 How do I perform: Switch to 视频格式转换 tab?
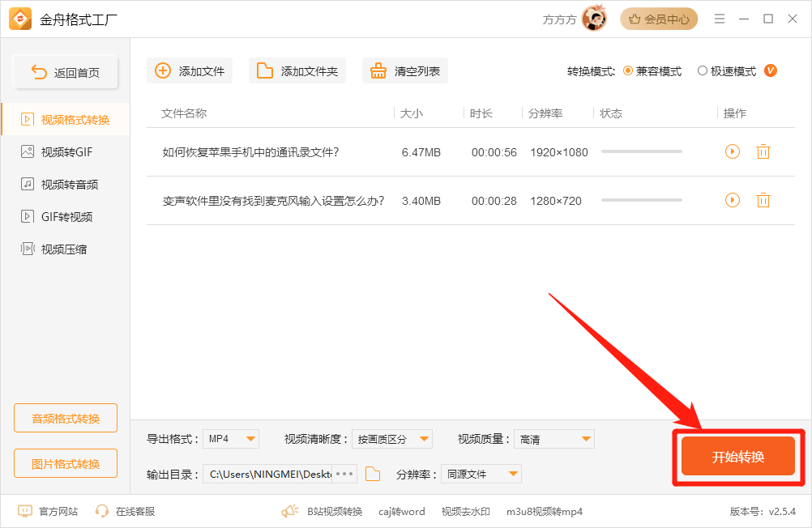point(66,120)
